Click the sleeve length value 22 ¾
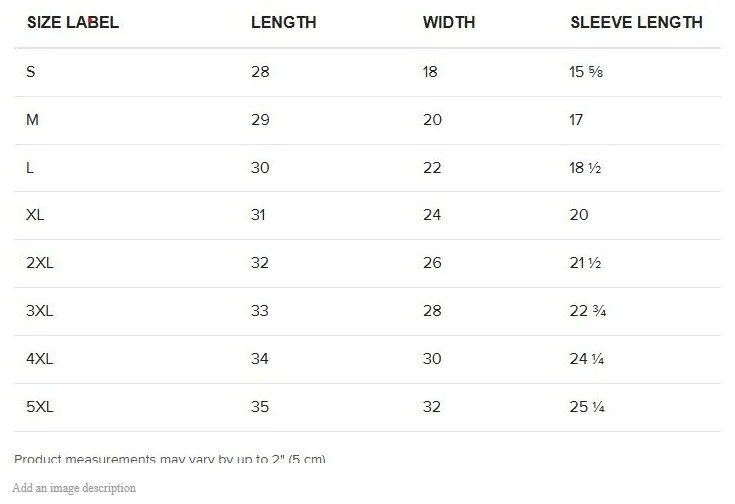 588,311
